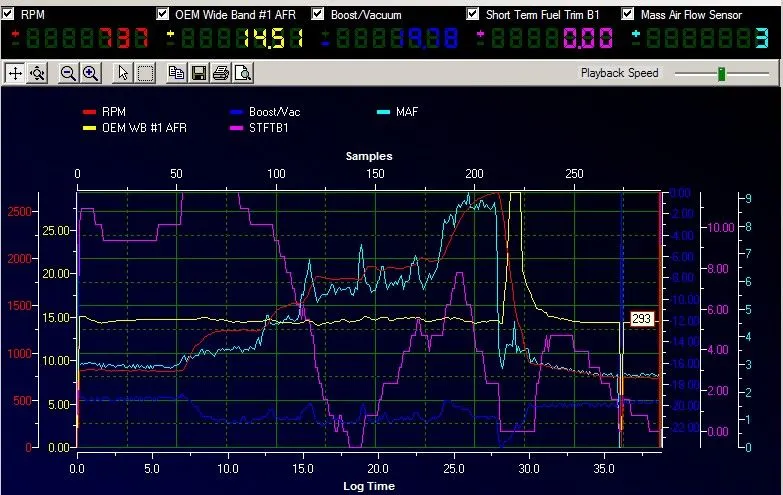Activate the zoom axes tool
This screenshot has height=495, width=783.
38,73
